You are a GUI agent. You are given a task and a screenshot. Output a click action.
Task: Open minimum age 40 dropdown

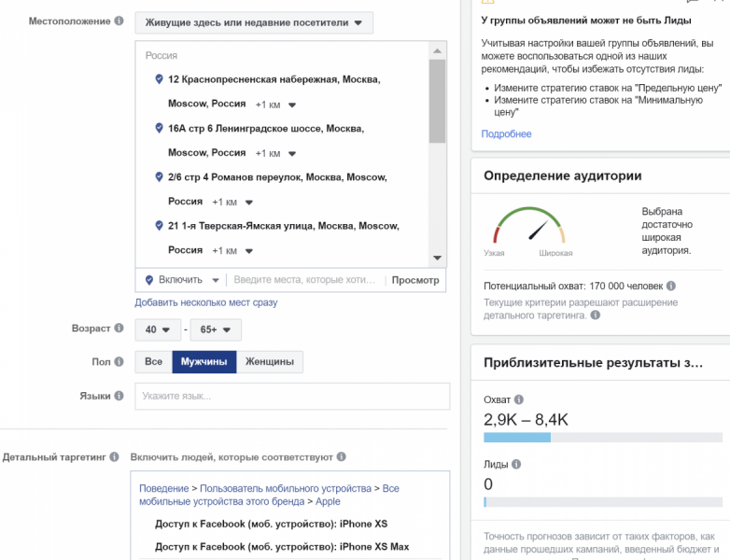[x=157, y=330]
